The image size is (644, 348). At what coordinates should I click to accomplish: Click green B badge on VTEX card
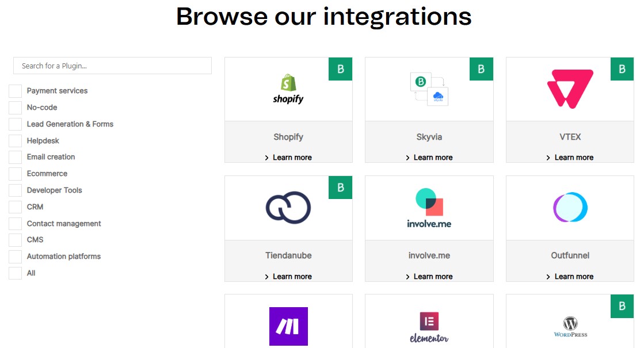pos(622,69)
